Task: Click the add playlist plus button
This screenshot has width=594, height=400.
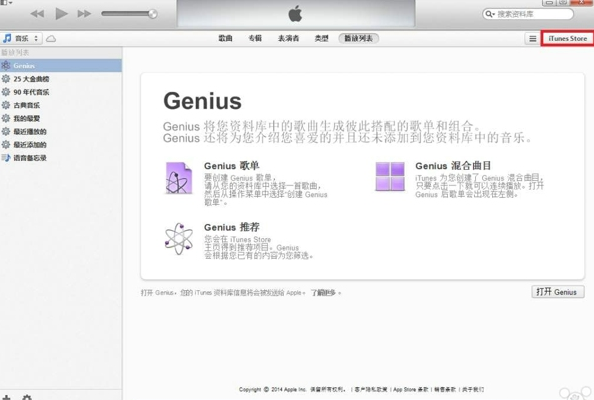Action: 6,397
